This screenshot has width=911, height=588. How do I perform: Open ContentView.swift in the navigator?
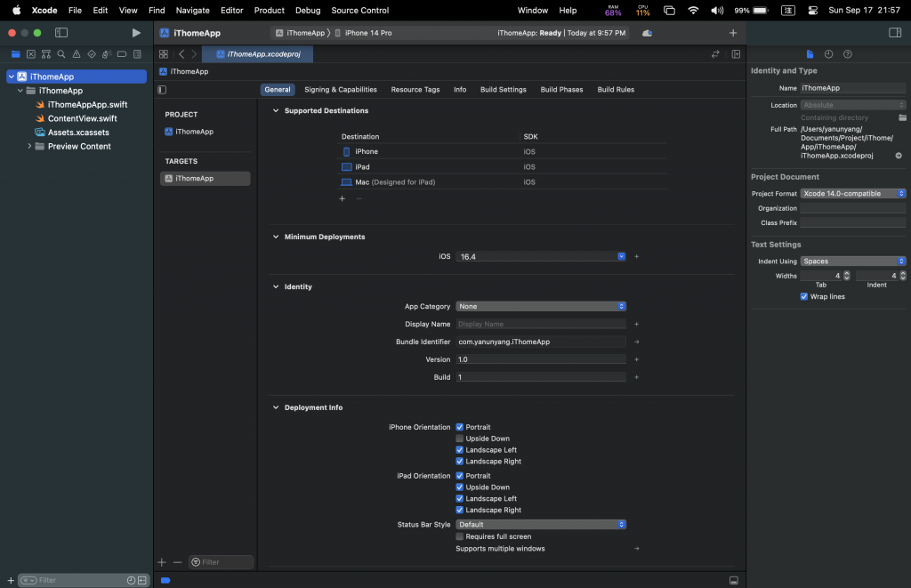(x=83, y=118)
